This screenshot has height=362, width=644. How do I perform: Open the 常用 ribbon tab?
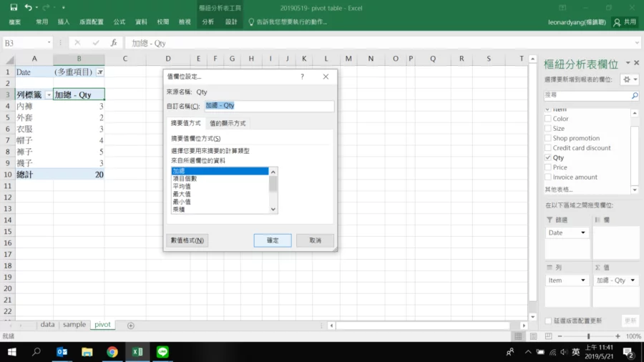42,22
